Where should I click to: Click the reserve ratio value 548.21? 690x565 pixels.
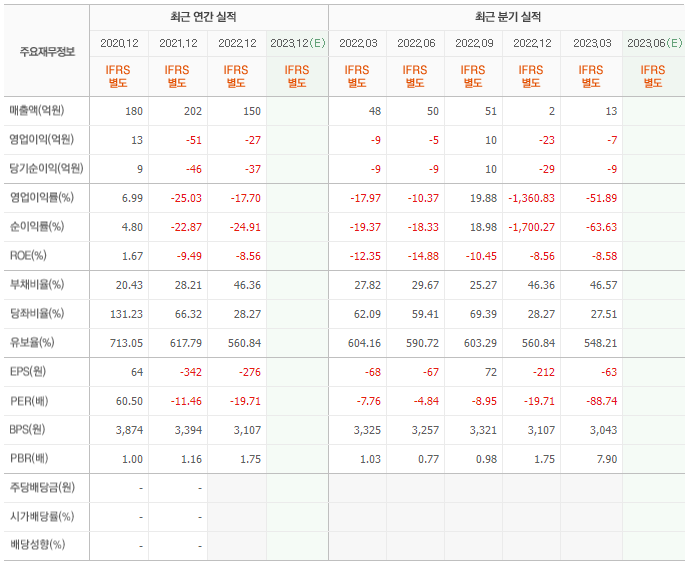click(600, 343)
